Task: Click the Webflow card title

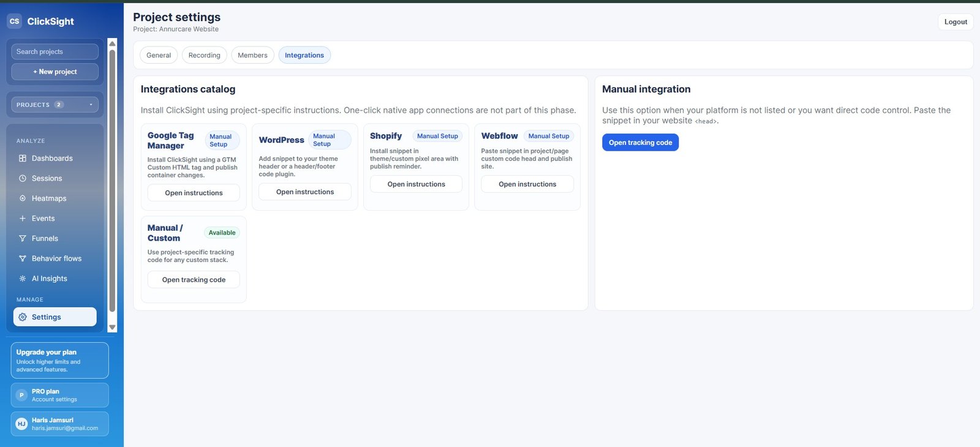Action: coord(499,136)
